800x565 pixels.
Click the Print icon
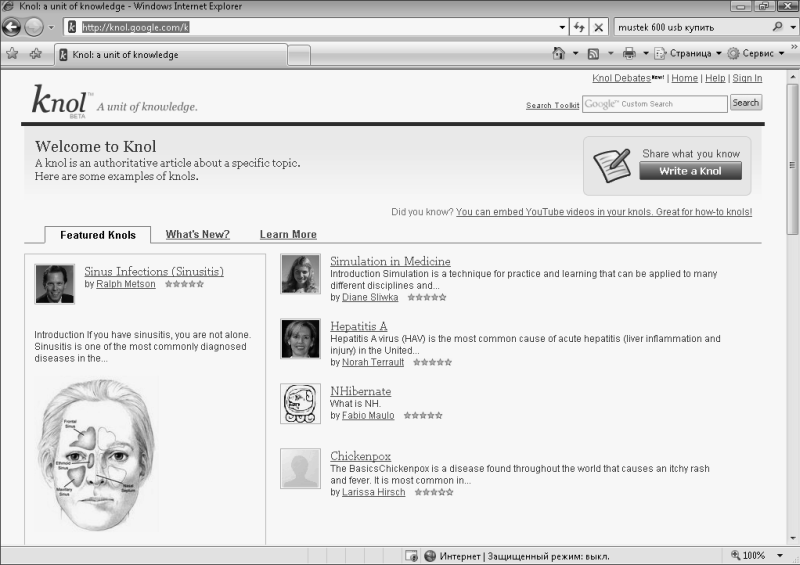click(x=630, y=53)
